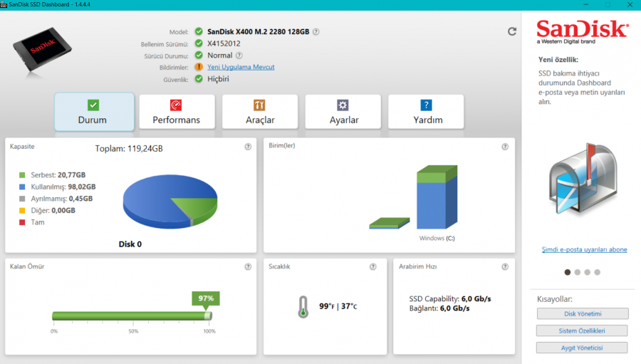
Task: Open Kalan Ömür panel help icon
Action: pos(248,266)
